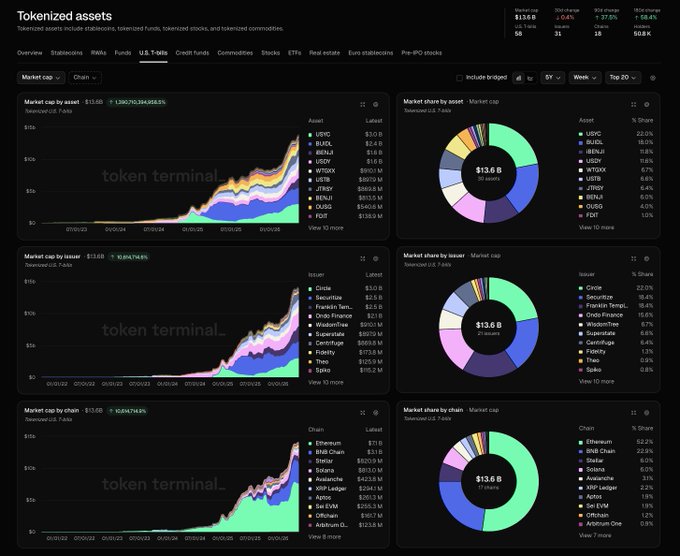Screen dimensions: 680x556
Task: Click XRP Ledger row in Market cap by chain legend
Action: (x=345, y=488)
